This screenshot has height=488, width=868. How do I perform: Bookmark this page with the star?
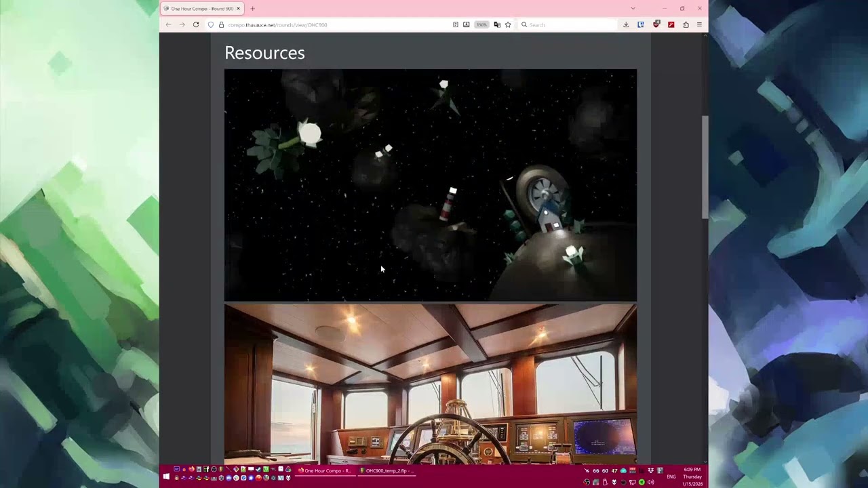click(508, 24)
